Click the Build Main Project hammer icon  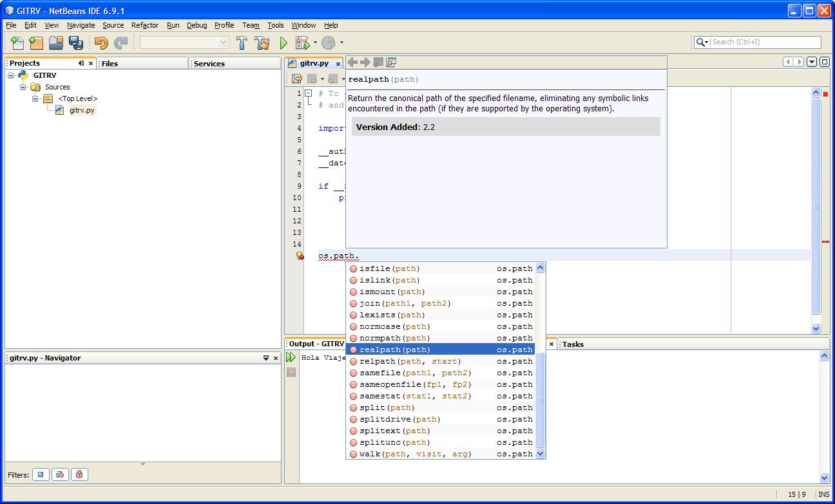(242, 43)
